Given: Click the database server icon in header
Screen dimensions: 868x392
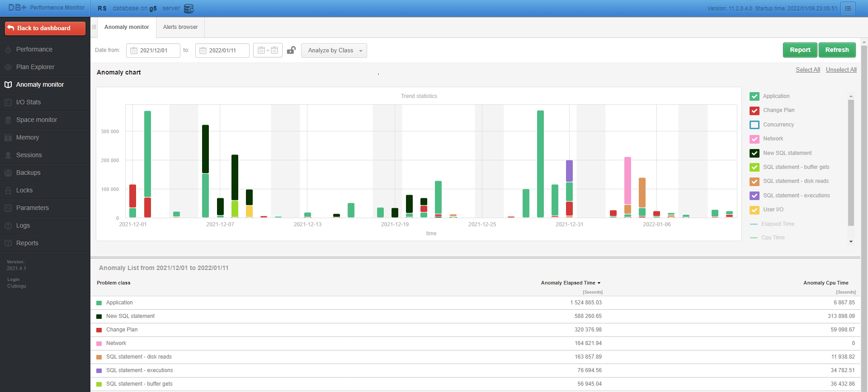Looking at the screenshot, I should pyautogui.click(x=189, y=9).
